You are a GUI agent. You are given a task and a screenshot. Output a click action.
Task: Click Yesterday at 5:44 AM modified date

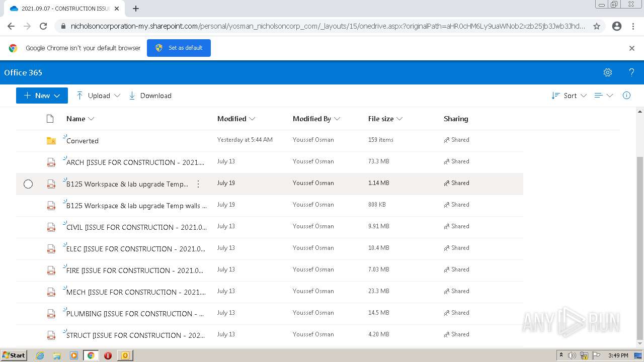click(x=245, y=140)
